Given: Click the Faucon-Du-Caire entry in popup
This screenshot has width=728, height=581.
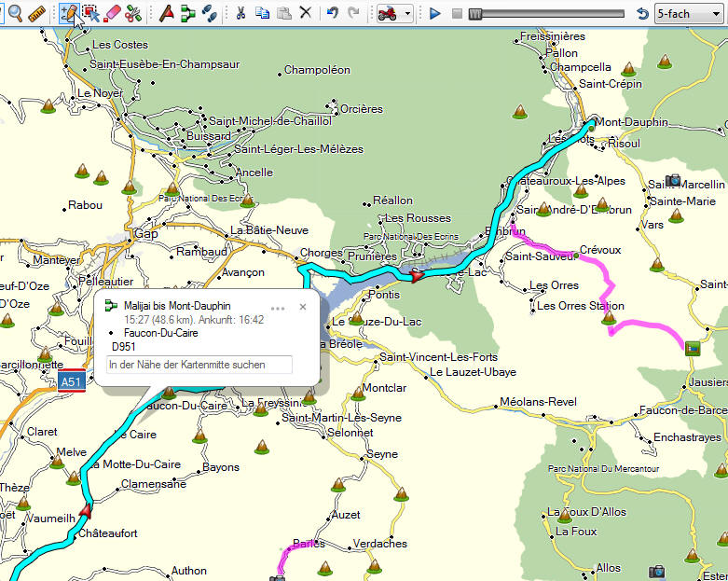Looking at the screenshot, I should (160, 332).
